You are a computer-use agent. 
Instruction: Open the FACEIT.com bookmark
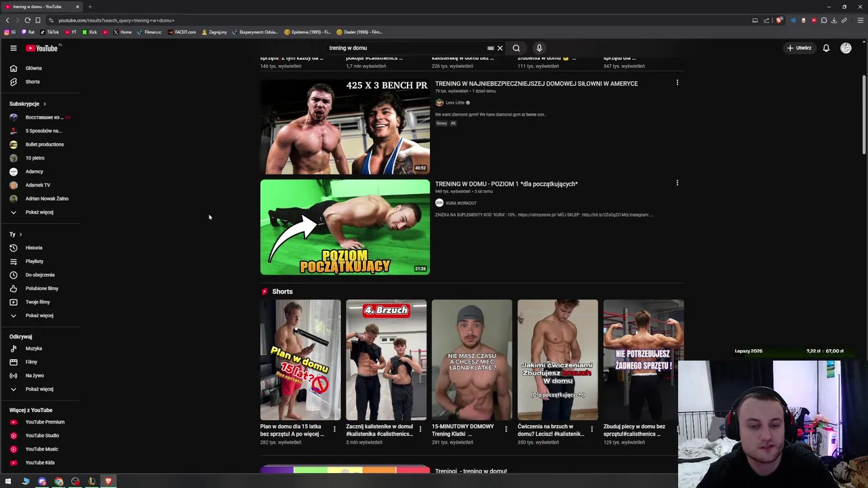click(182, 32)
